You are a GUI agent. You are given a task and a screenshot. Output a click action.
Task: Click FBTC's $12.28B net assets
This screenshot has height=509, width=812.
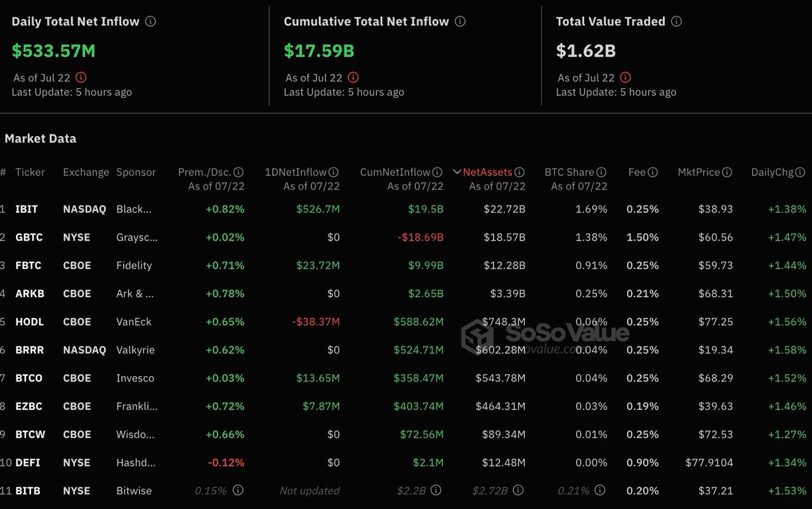tap(504, 265)
